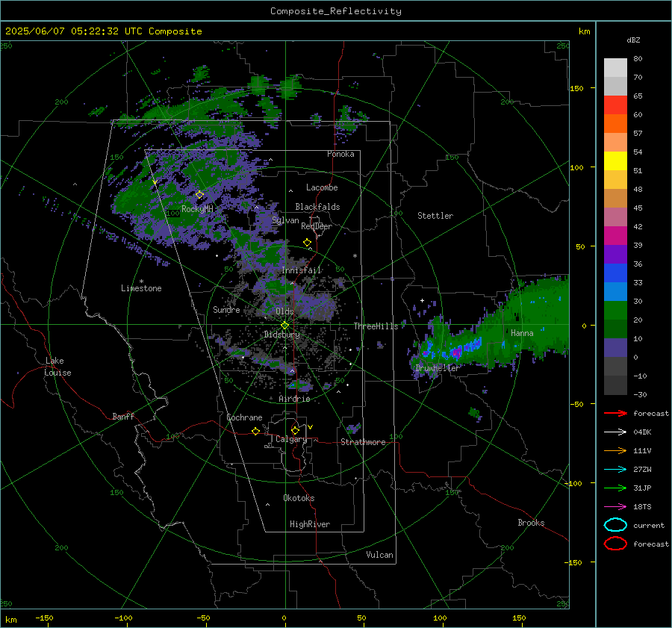Click the Blackfalds label
The height and width of the screenshot is (628, 672).
(x=317, y=207)
